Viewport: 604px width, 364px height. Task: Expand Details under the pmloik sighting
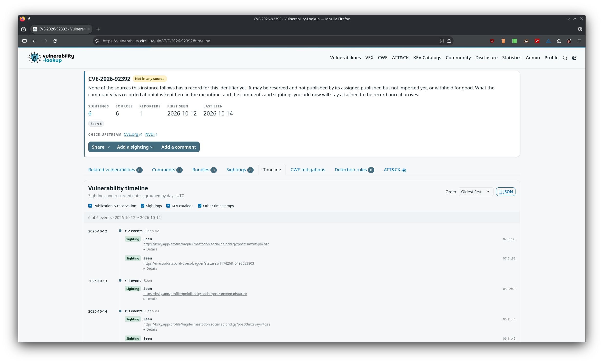[150, 299]
